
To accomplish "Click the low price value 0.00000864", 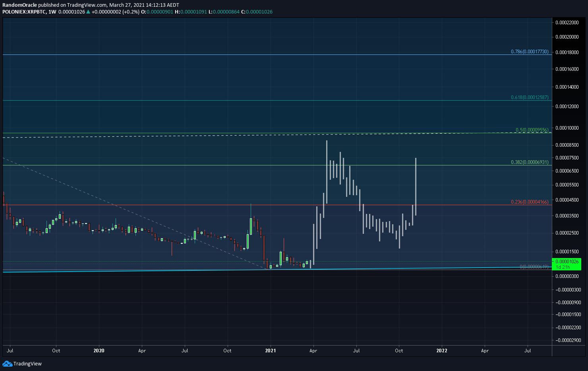I will [x=226, y=12].
